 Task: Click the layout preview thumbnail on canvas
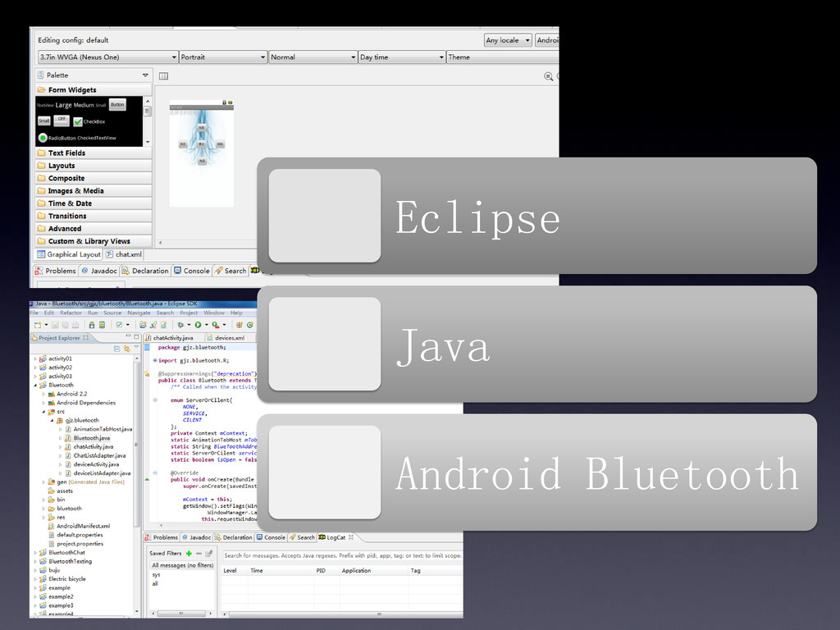202,153
